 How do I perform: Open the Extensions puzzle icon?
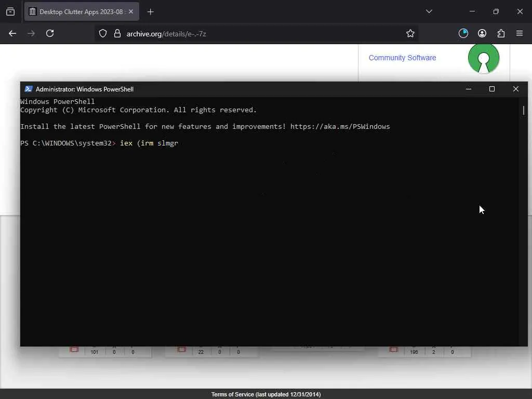coord(501,33)
